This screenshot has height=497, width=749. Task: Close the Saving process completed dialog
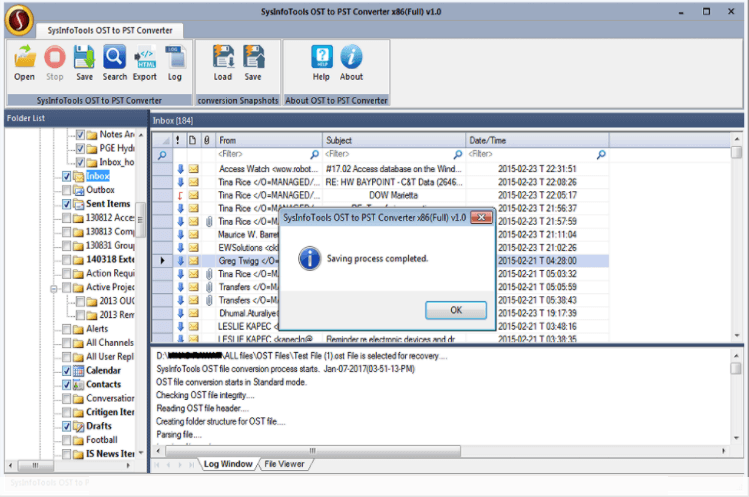[x=482, y=217]
